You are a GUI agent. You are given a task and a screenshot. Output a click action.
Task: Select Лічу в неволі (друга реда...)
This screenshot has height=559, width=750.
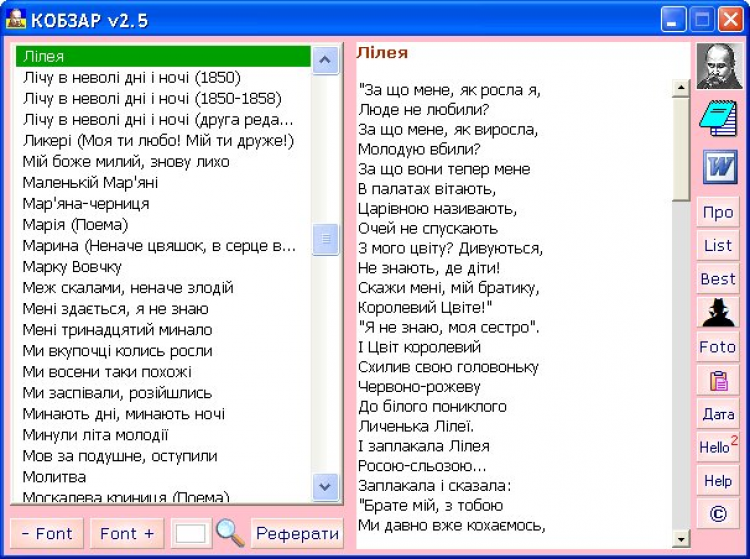(x=163, y=120)
